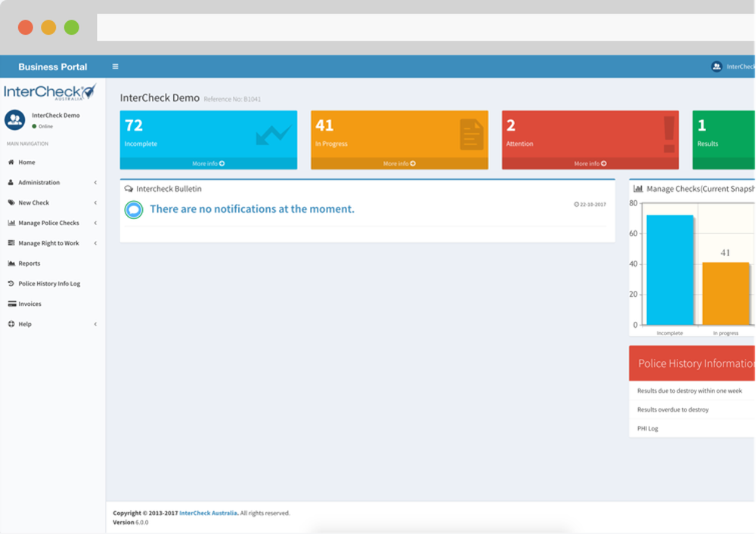The width and height of the screenshot is (756, 534).
Task: Click More info on the Incomplete card
Action: [209, 164]
